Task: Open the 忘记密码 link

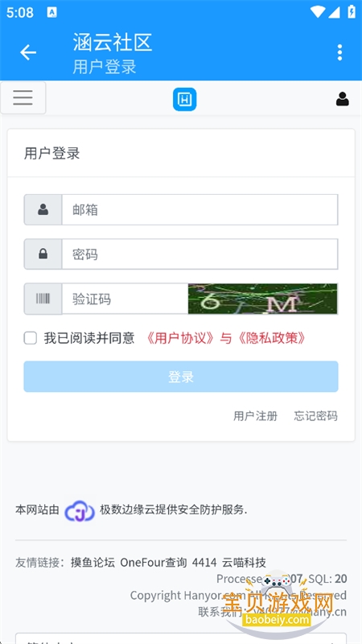Action: 315,416
